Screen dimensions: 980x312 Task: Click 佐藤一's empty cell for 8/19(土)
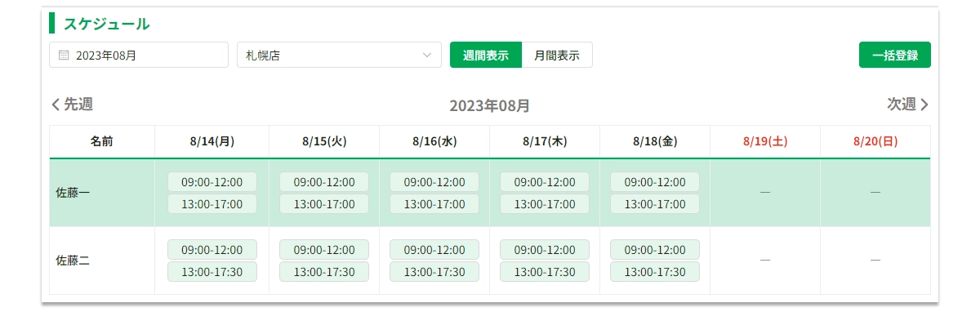click(765, 193)
